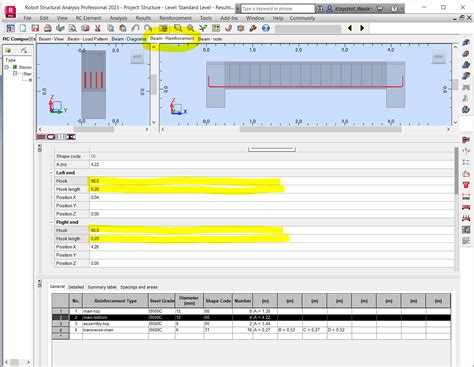Click the Steel Grade column header
Image resolution: width=474 pixels, height=367 pixels.
(x=162, y=301)
